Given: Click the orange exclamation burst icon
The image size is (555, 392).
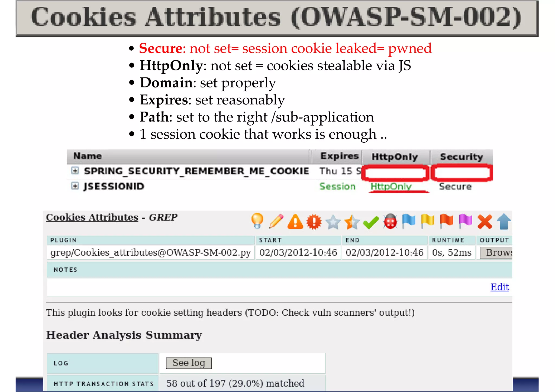Looking at the screenshot, I should point(314,222).
